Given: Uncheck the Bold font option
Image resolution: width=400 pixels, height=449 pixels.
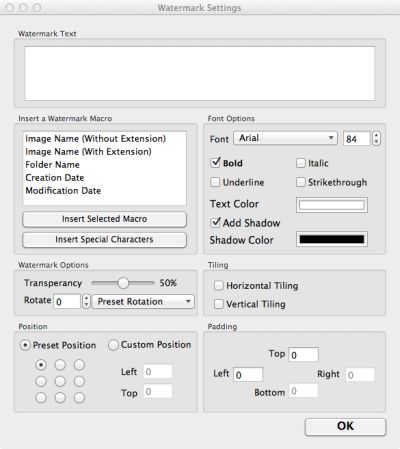Looking at the screenshot, I should pyautogui.click(x=216, y=163).
